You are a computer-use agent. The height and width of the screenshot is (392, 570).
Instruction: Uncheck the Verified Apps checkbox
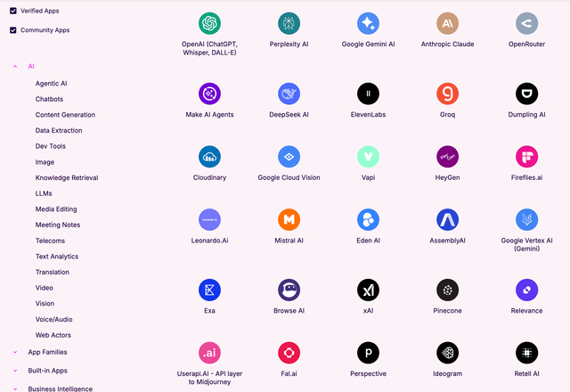[x=13, y=11]
